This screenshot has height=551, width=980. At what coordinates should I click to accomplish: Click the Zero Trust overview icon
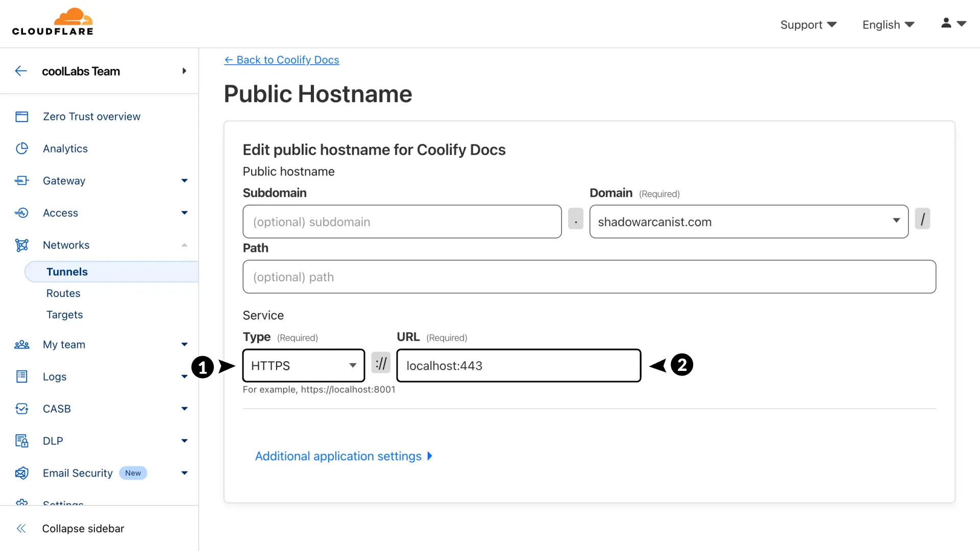pyautogui.click(x=21, y=117)
